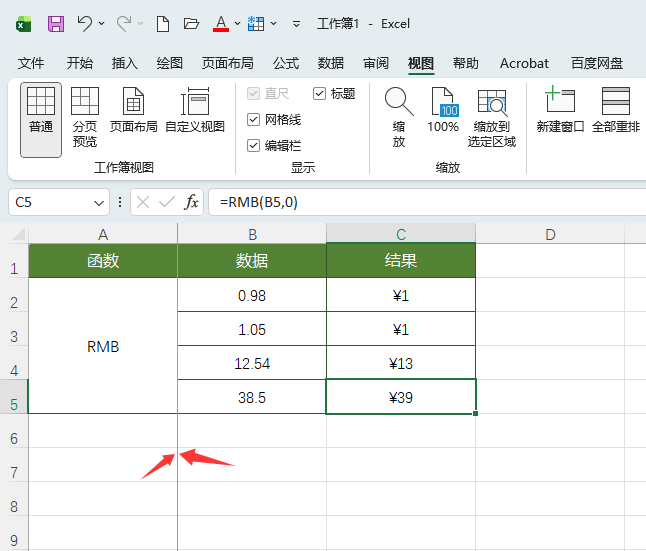Image resolution: width=646 pixels, height=551 pixels.
Task: Reset zoom to 100%
Action: click(x=443, y=110)
